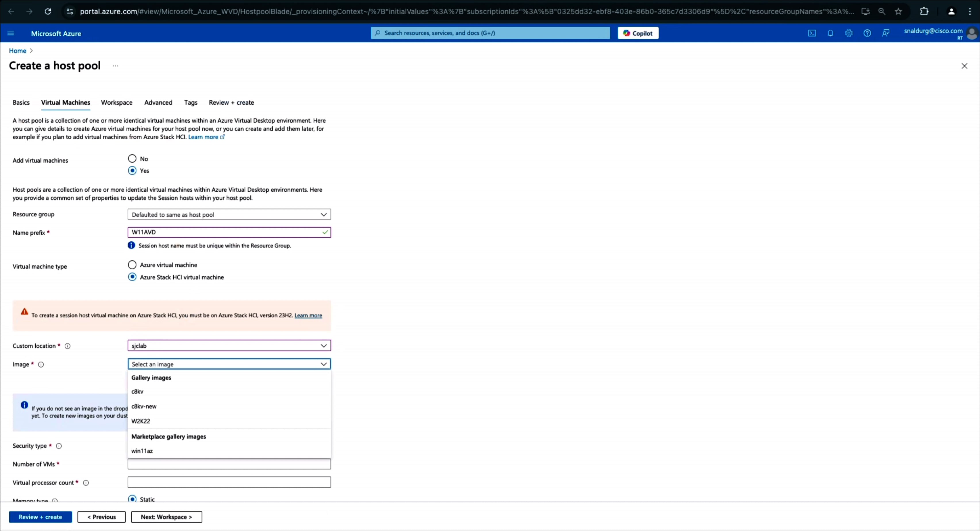
Task: Open the Learn more link in the description
Action: [206, 137]
